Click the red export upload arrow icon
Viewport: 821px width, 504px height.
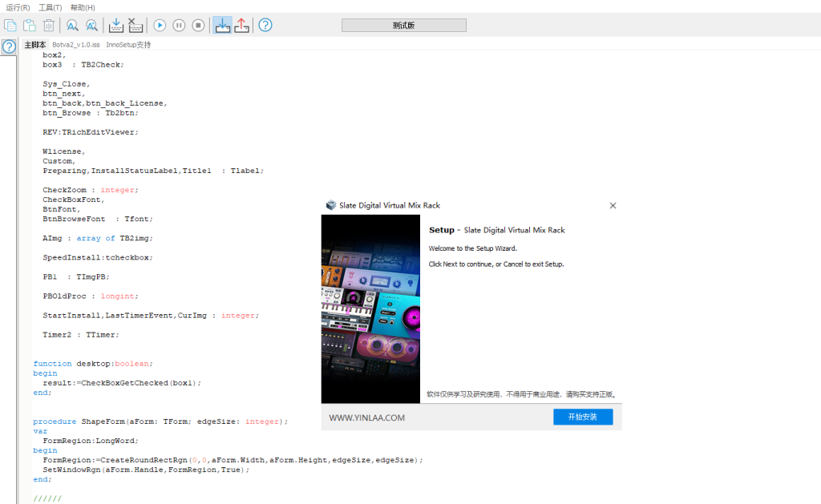[x=241, y=26]
